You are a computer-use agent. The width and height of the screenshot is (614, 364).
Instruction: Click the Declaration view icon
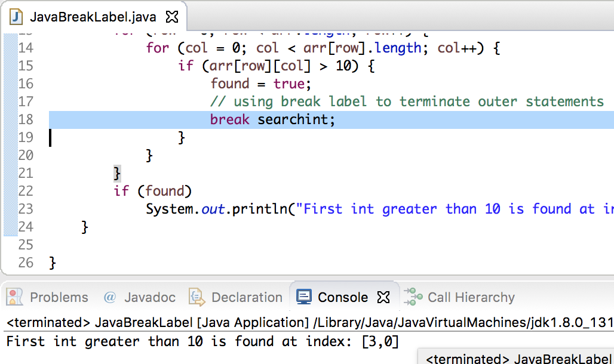pos(197,297)
